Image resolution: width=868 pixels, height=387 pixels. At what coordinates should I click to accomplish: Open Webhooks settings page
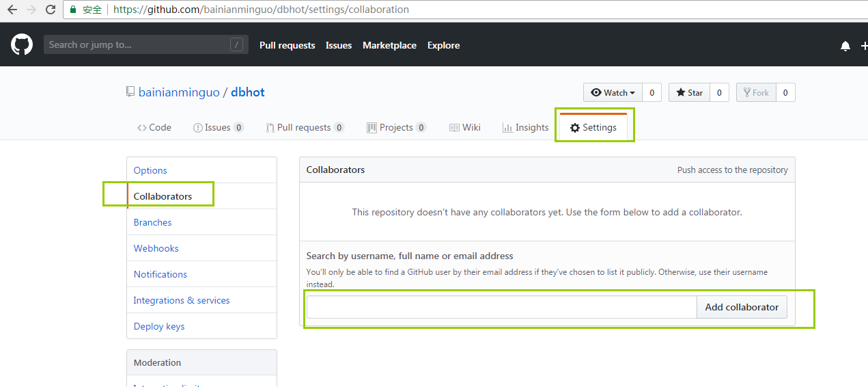tap(156, 248)
